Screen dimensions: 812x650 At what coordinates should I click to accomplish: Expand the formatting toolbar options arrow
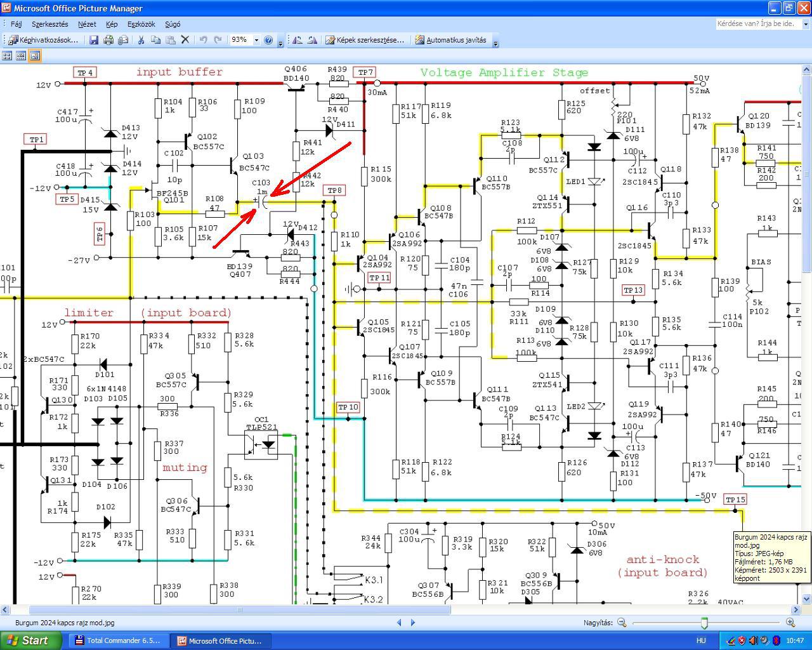pyautogui.click(x=495, y=41)
